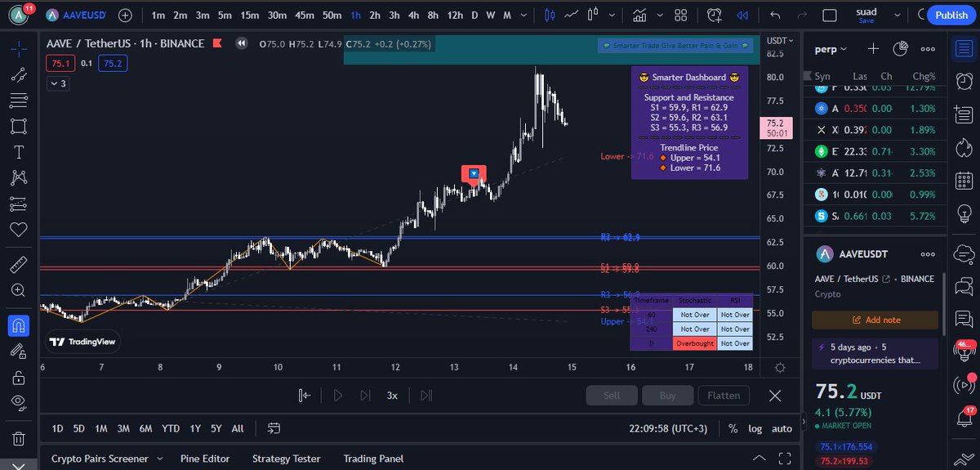The image size is (980, 470).
Task: Close the replay toolbar
Action: [x=775, y=396]
